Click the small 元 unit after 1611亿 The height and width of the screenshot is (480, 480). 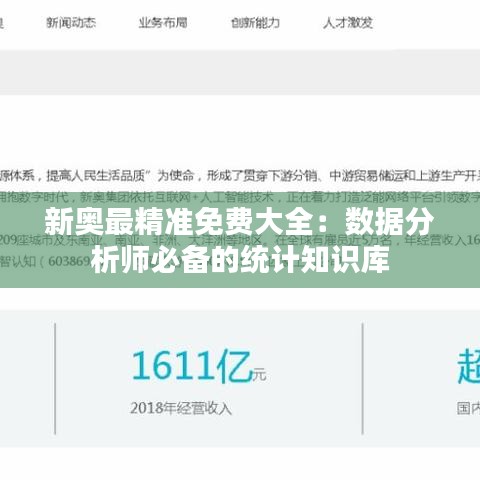click(x=259, y=375)
